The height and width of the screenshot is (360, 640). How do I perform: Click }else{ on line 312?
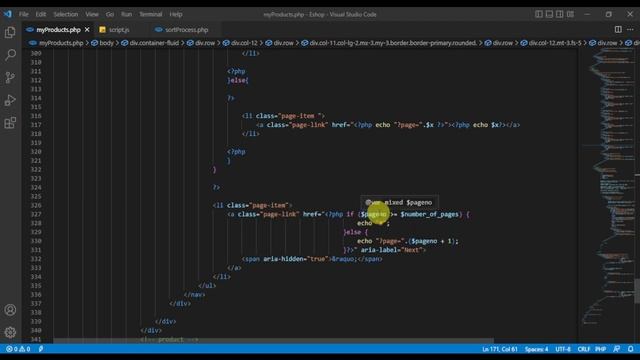(x=238, y=80)
